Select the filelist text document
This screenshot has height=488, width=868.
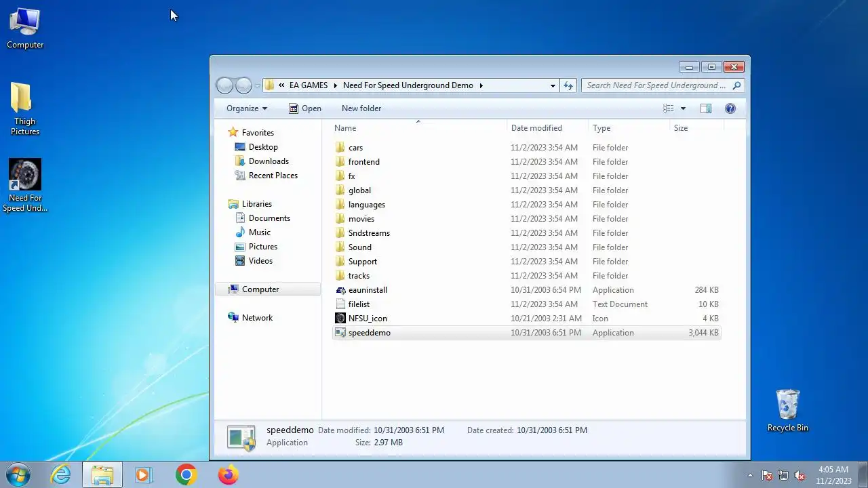(x=359, y=304)
